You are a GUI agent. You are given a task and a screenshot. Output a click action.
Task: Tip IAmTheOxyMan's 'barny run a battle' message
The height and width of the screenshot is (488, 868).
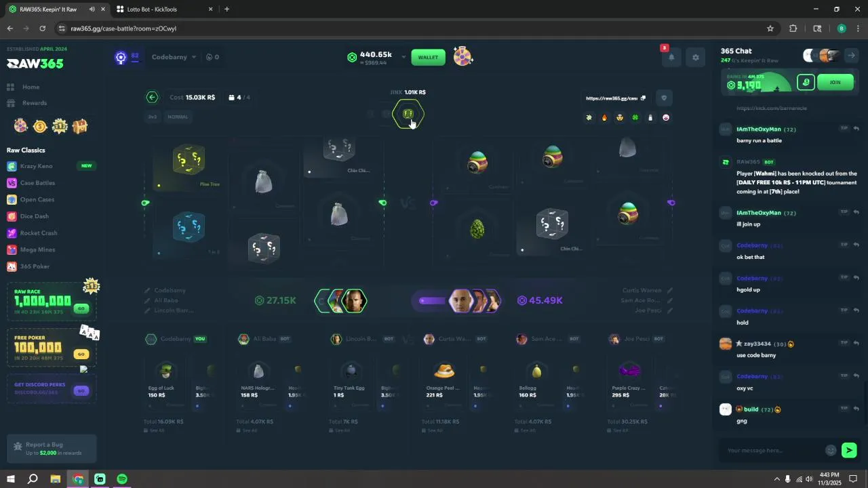[x=844, y=128]
